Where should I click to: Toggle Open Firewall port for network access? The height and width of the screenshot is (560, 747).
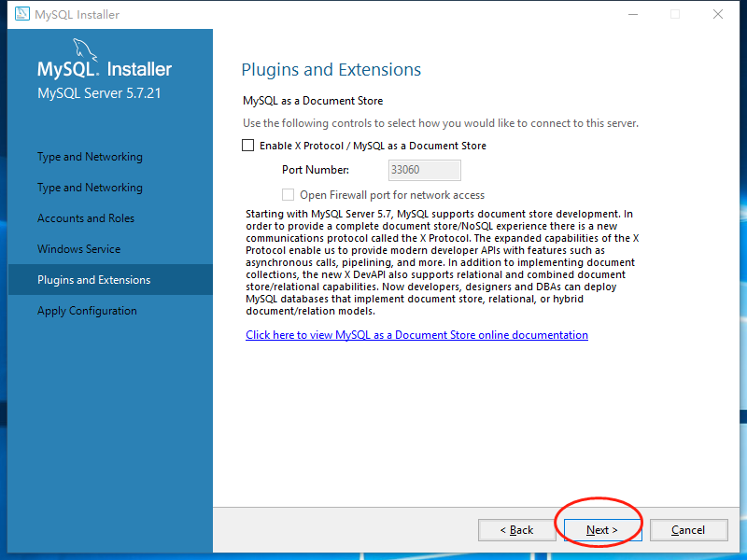click(x=288, y=195)
